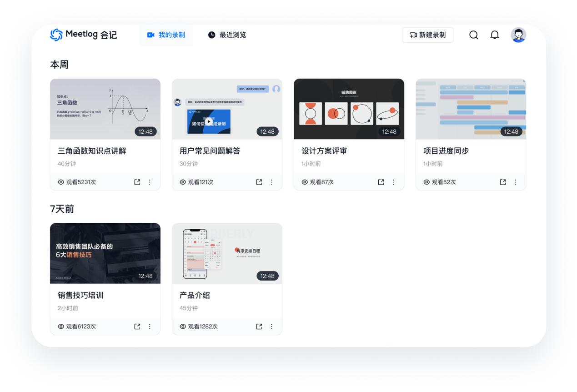Screen dimensions: 577x392
Task: Click the share icon on 产品介绍 card
Action: pyautogui.click(x=258, y=326)
